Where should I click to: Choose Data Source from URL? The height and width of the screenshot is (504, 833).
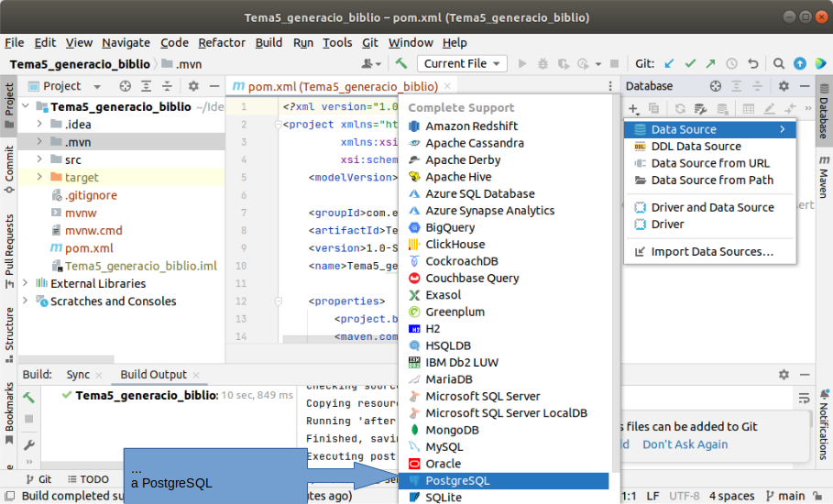point(710,163)
